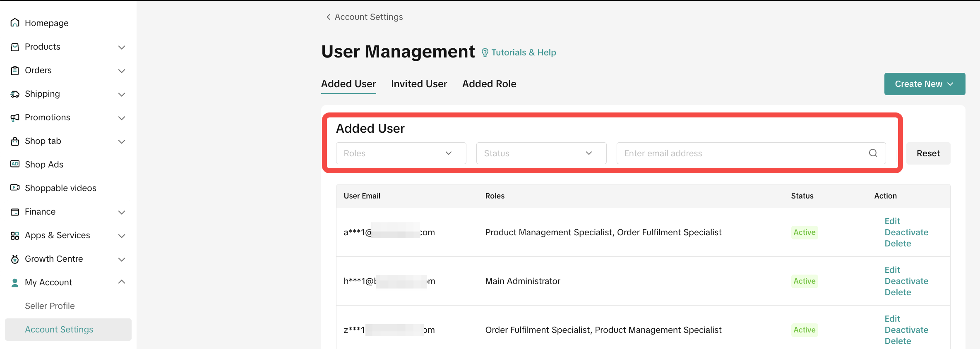Viewport: 980px width, 349px height.
Task: Expand the Finance sidebar menu
Action: click(121, 212)
